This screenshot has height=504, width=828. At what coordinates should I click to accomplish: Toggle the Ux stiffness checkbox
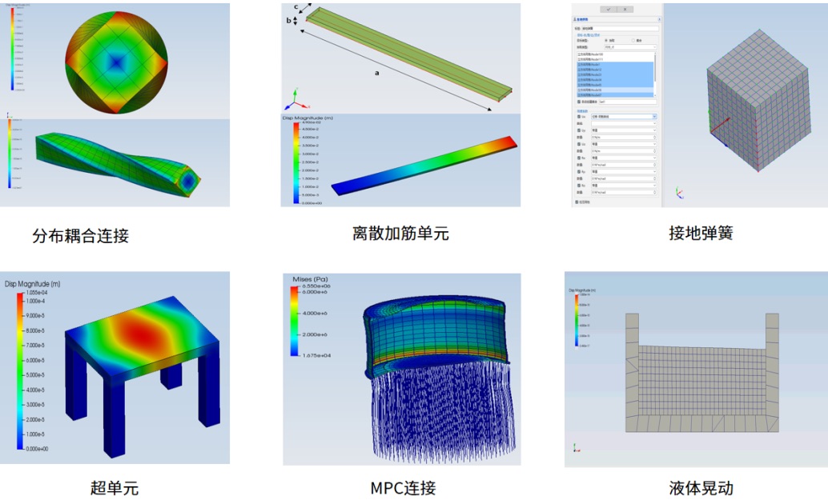point(580,117)
